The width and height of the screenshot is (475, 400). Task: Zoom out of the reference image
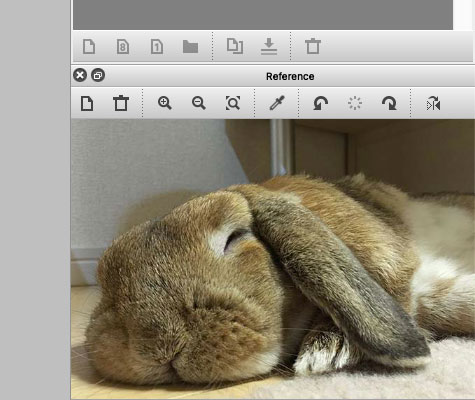pos(199,103)
